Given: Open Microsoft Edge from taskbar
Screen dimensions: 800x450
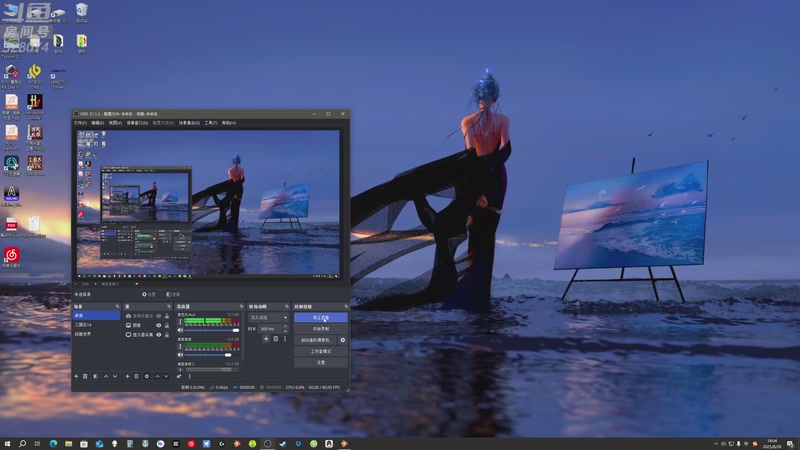Looking at the screenshot, I should [53, 444].
